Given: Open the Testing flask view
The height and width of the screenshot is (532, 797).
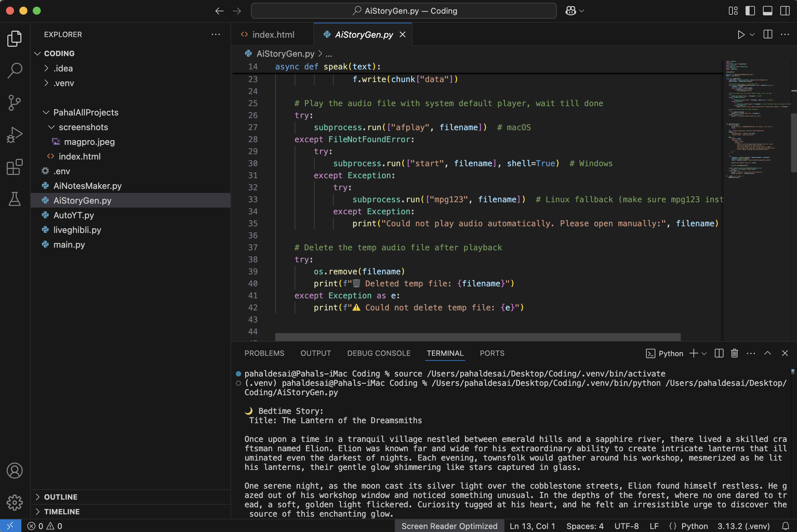Looking at the screenshot, I should (x=15, y=199).
